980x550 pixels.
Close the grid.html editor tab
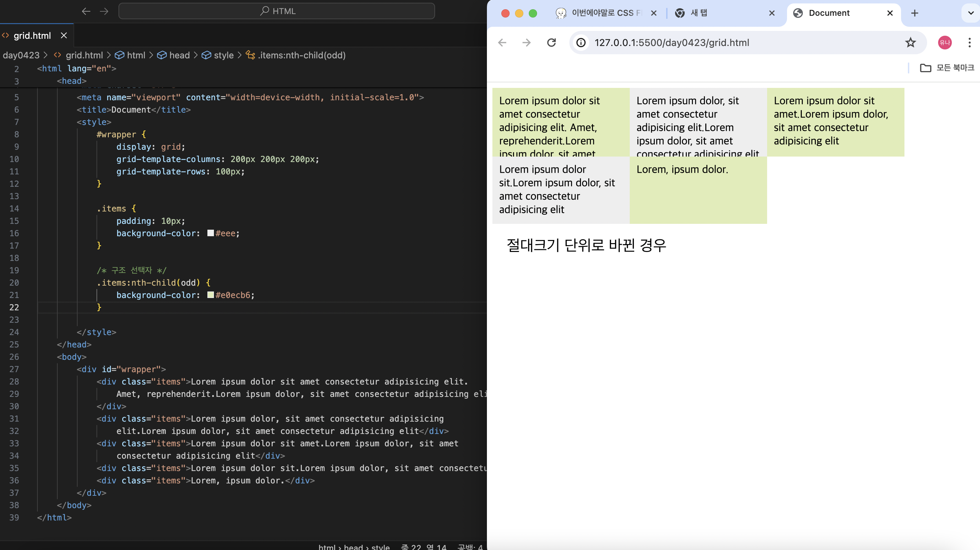click(64, 35)
